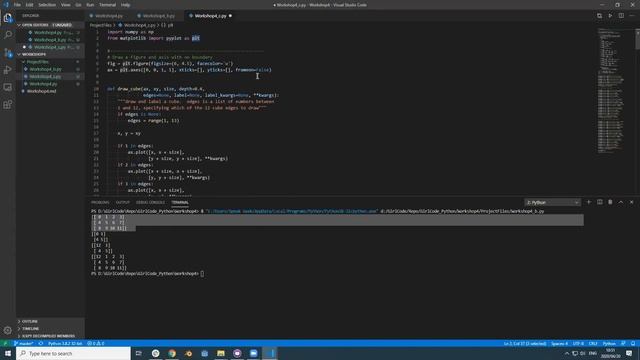Click the feedback icon in status bar
The width and height of the screenshot is (640, 360).
(x=623, y=344)
